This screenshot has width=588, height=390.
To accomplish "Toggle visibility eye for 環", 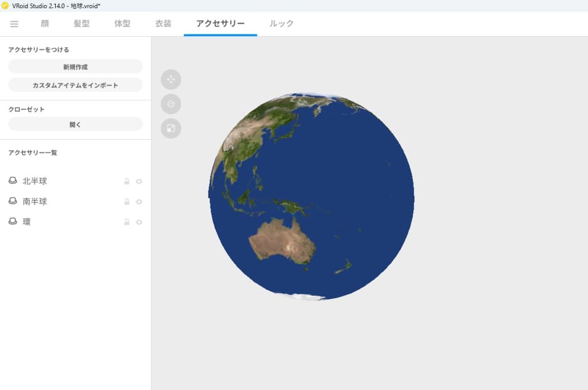I will [x=139, y=222].
